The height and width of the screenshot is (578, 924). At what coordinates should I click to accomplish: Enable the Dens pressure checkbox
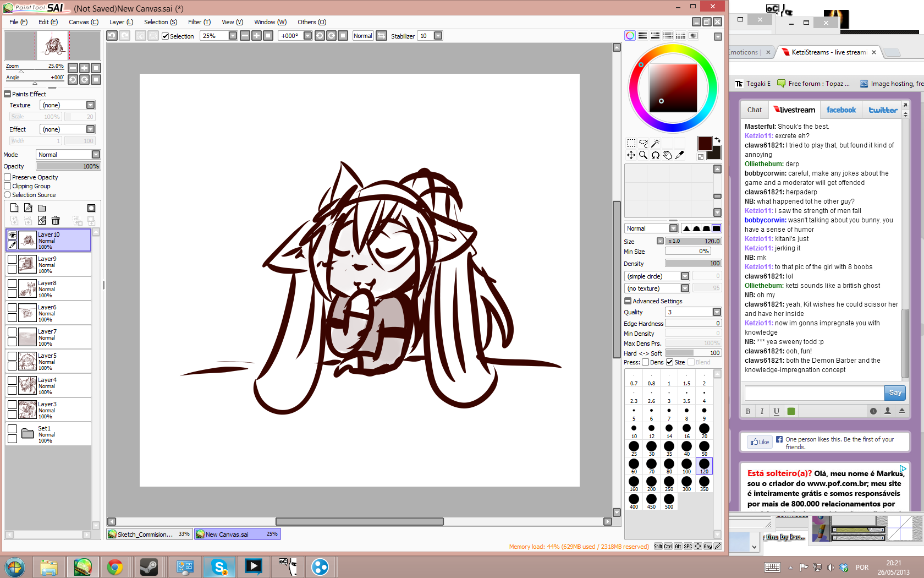click(x=646, y=362)
